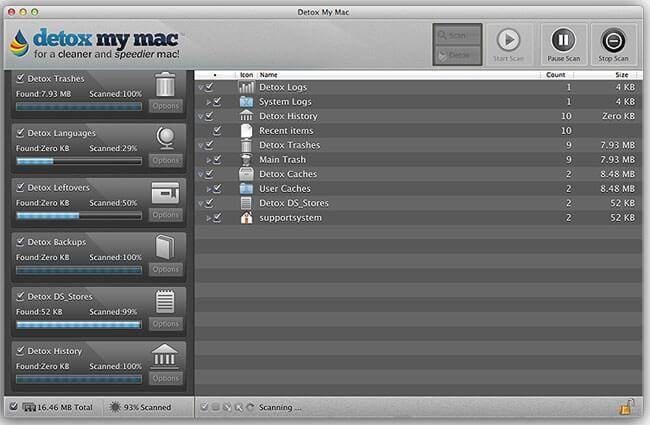Uncheck the Main Trash row checkbox
This screenshot has height=425, width=650.
(x=217, y=159)
